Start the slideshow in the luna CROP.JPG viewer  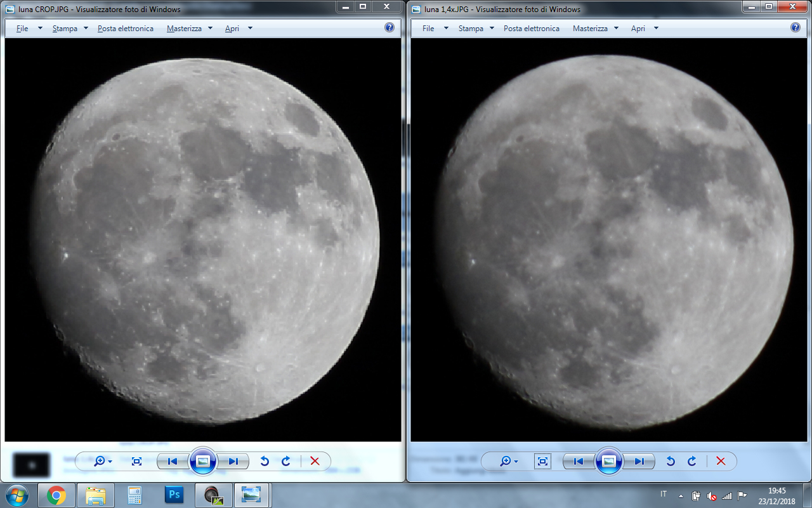[x=203, y=462]
